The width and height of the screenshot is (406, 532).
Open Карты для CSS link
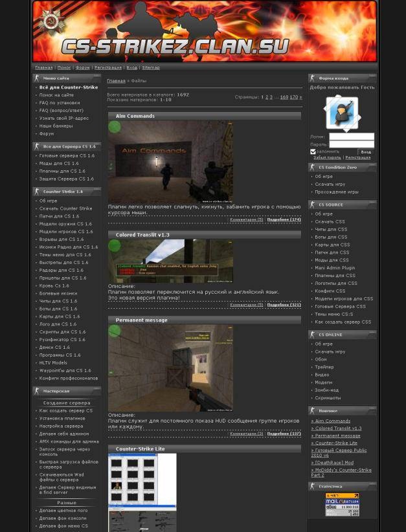(x=332, y=245)
